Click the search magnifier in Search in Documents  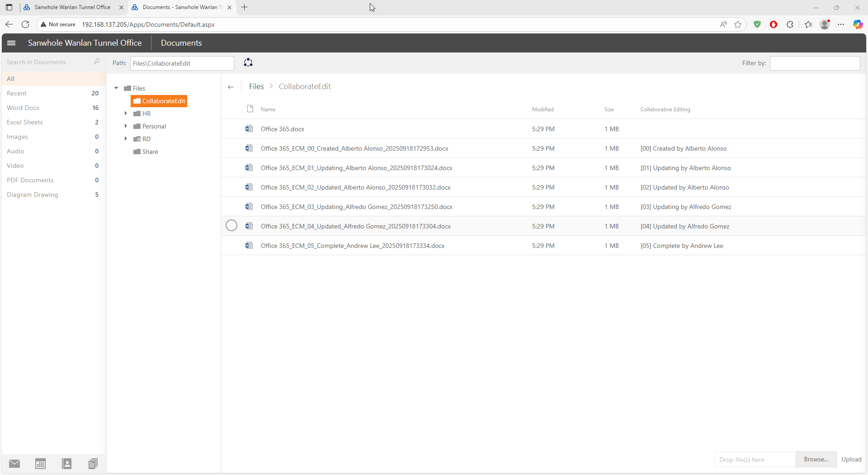[96, 62]
